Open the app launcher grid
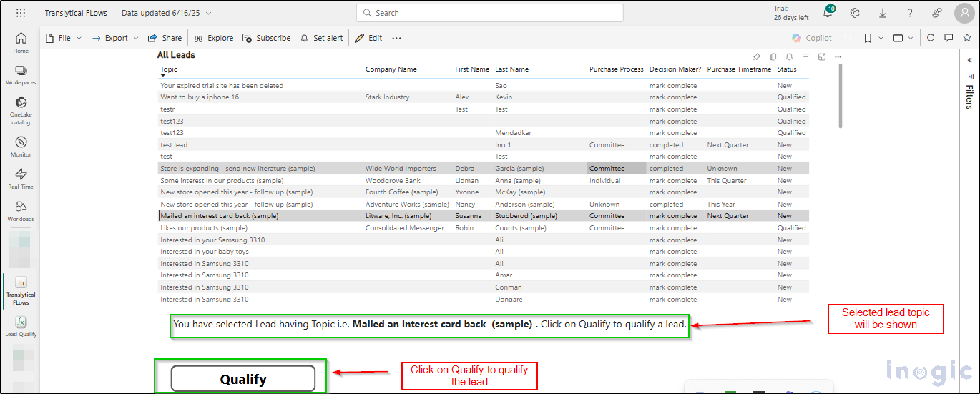This screenshot has width=980, height=394. 21,13
